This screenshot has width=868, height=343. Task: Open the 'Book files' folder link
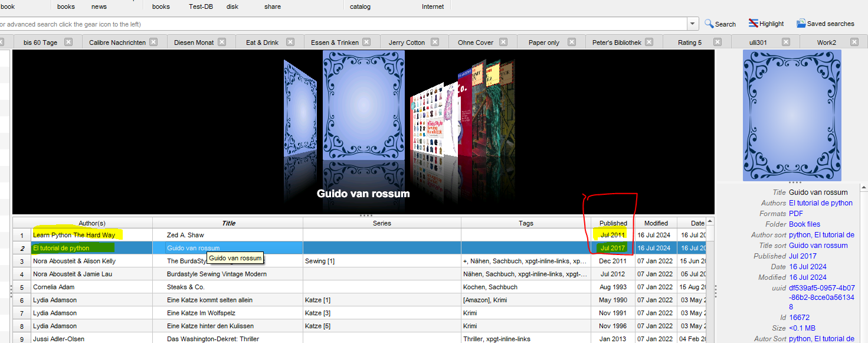pyautogui.click(x=804, y=224)
